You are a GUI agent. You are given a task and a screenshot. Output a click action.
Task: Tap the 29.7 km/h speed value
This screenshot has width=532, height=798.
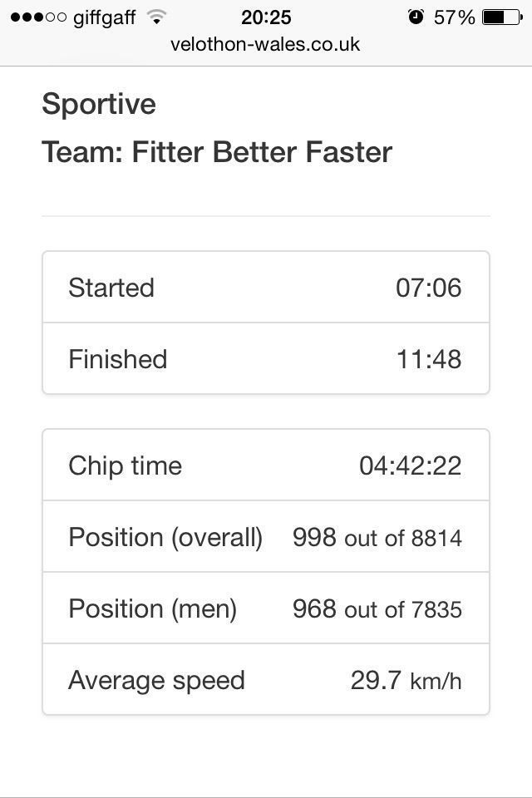406,680
